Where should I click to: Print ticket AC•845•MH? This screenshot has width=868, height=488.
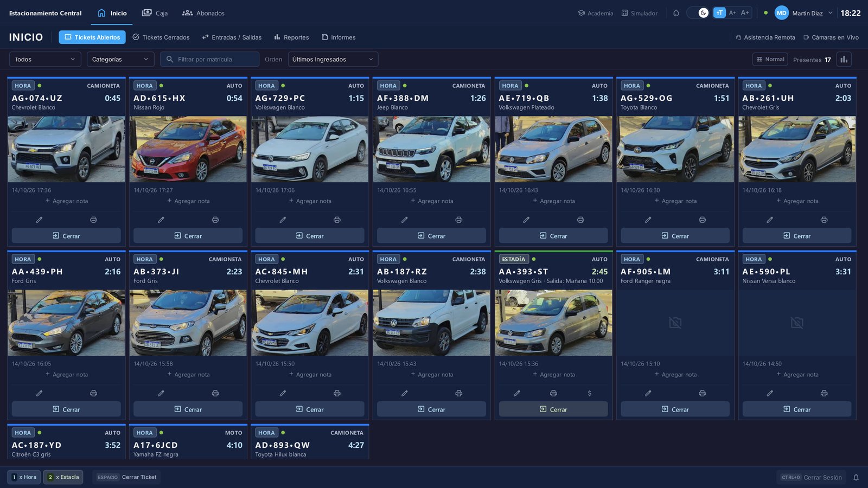pos(337,393)
